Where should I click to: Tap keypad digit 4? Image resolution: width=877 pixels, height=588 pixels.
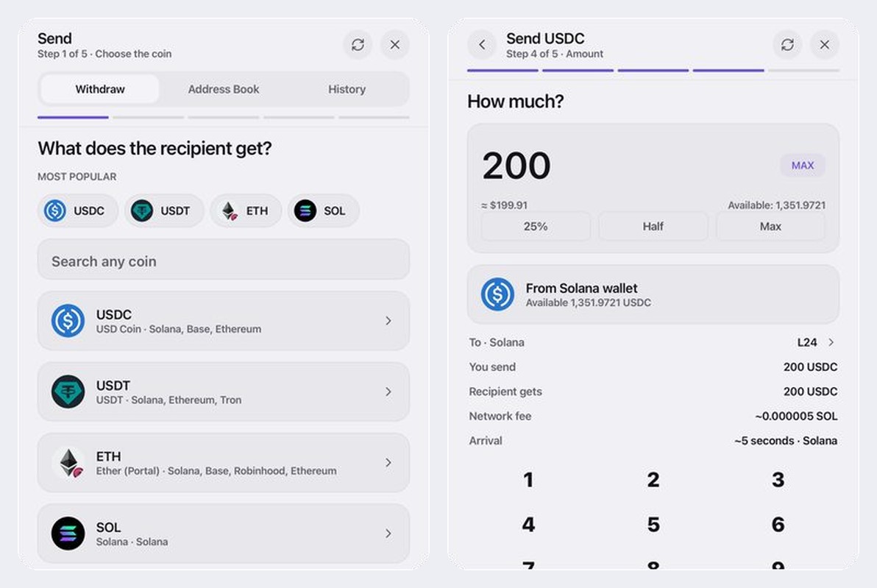coord(528,524)
